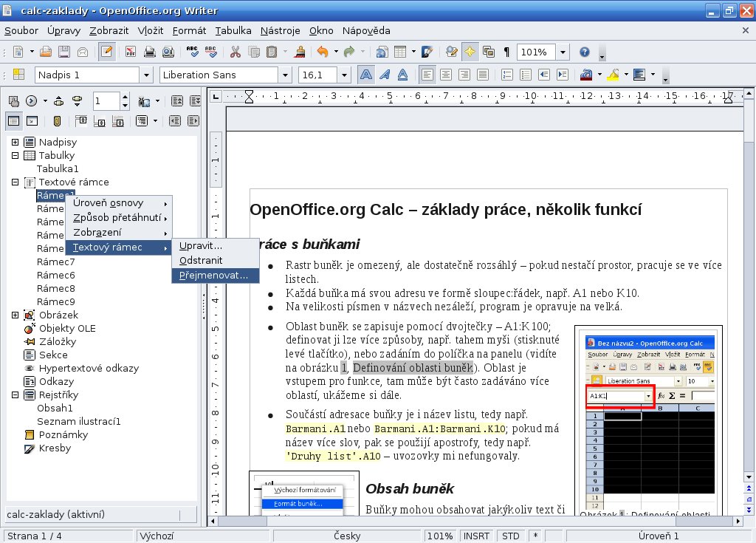This screenshot has width=756, height=543.
Task: Open the zoom dropdown showing 101%
Action: coord(563,52)
